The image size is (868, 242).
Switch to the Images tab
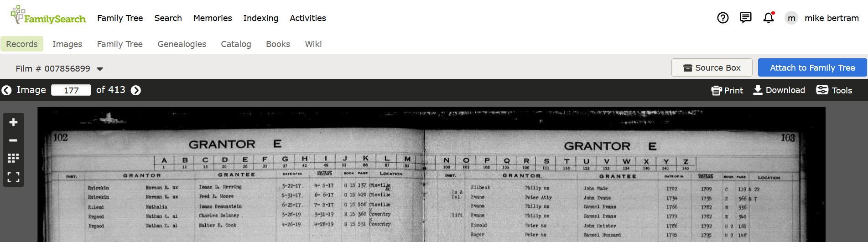click(67, 44)
